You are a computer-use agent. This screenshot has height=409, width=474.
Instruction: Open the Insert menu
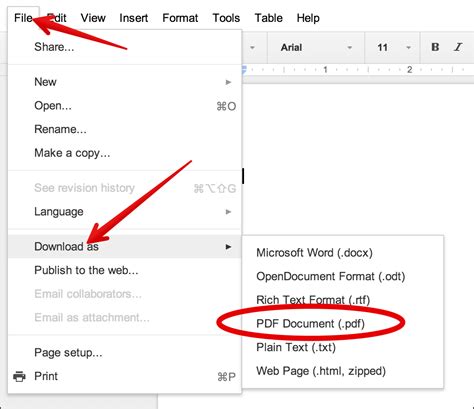[x=133, y=18]
